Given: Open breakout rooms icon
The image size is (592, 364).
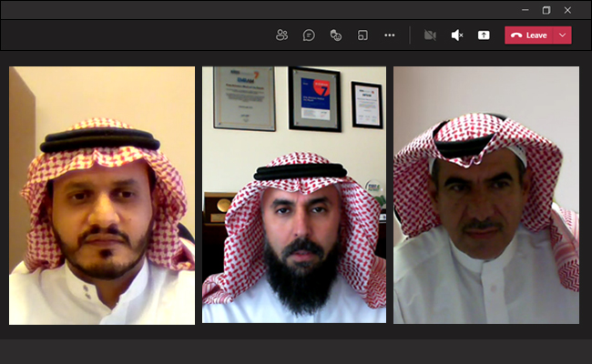Looking at the screenshot, I should [362, 35].
